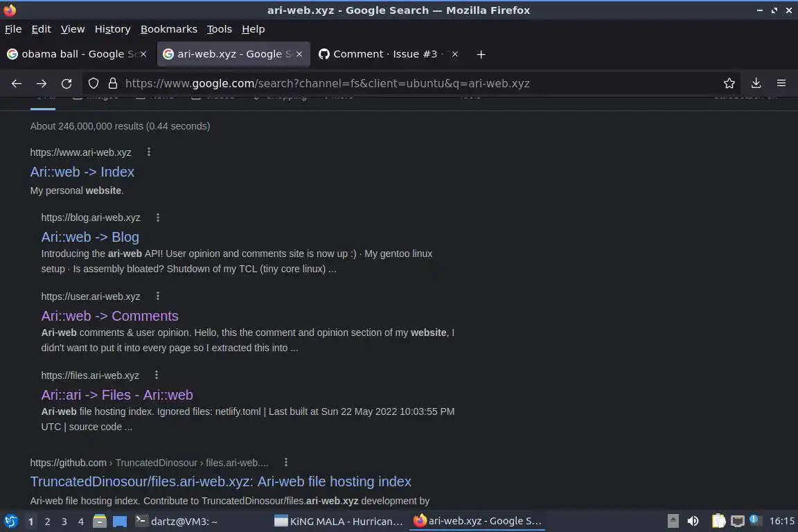Image resolution: width=798 pixels, height=532 pixels.
Task: Click the https://user.ari-web.xyz URL text
Action: click(91, 296)
